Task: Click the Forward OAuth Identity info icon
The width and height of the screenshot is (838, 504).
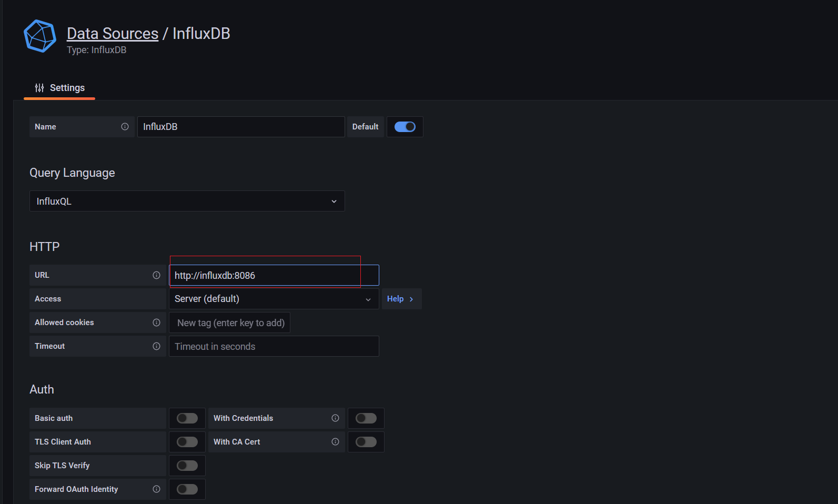Action: click(x=156, y=489)
